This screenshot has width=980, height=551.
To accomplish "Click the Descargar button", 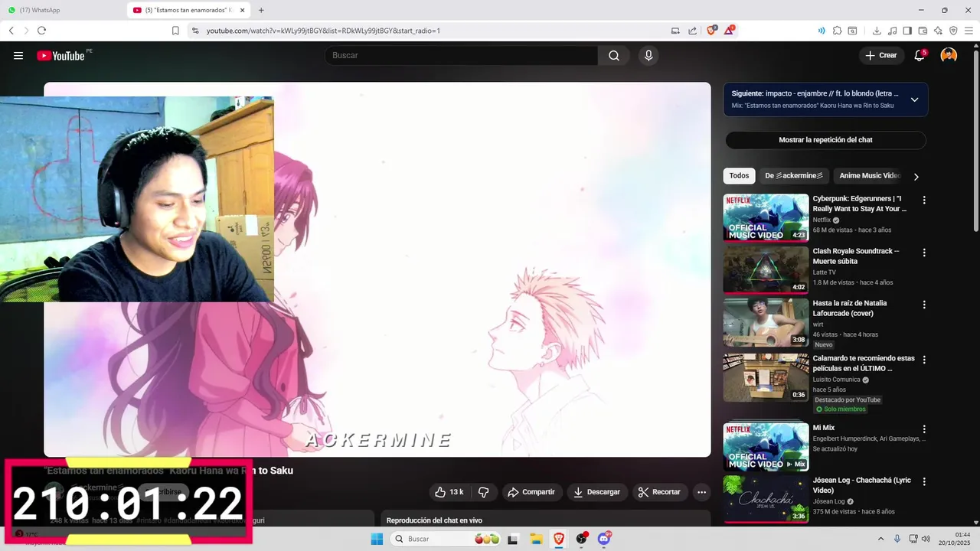I will pyautogui.click(x=596, y=492).
